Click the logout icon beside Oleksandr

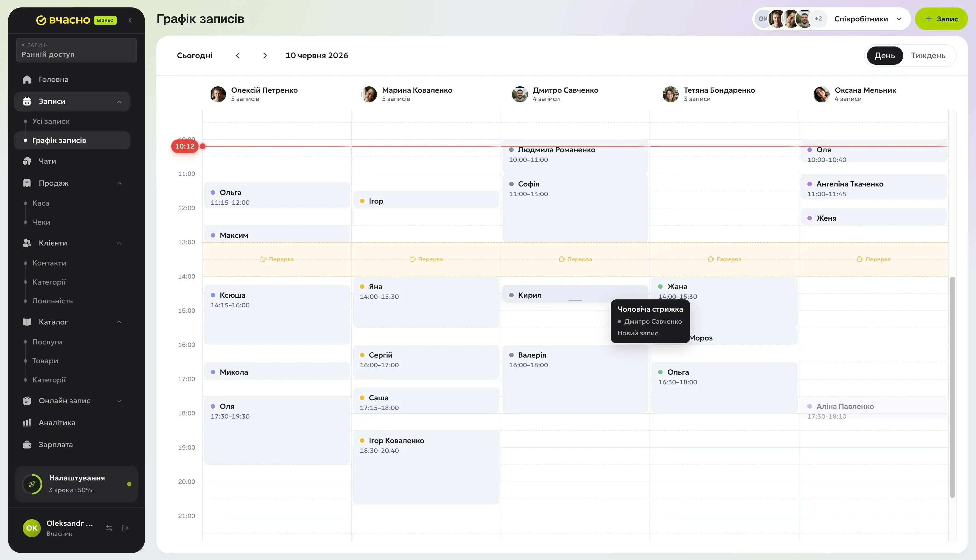tap(125, 528)
